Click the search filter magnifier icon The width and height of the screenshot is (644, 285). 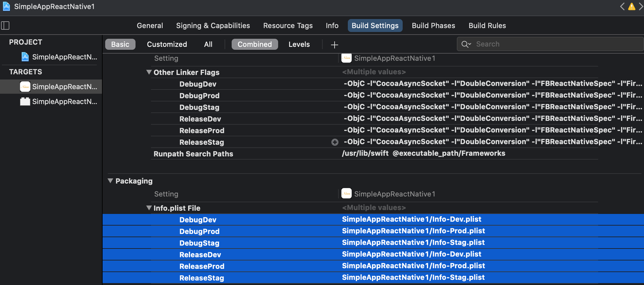coord(466,44)
